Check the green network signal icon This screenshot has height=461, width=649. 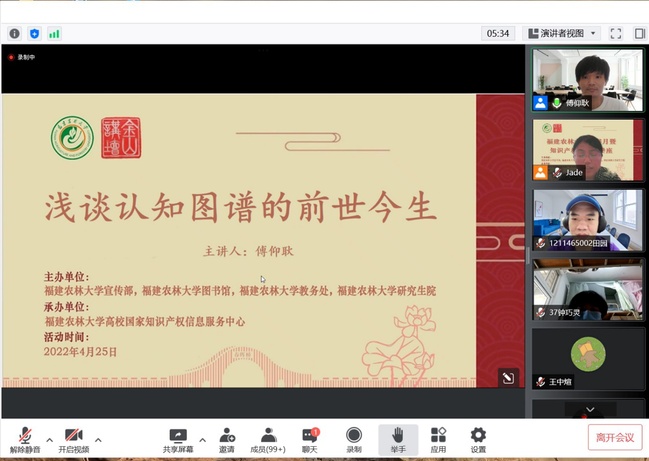coord(54,33)
